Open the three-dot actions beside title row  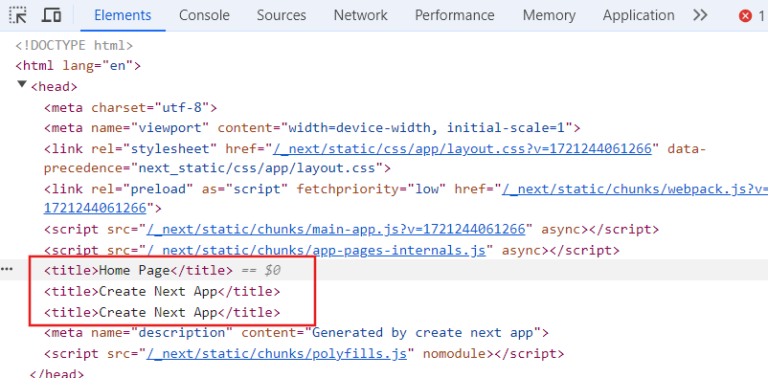click(x=7, y=270)
